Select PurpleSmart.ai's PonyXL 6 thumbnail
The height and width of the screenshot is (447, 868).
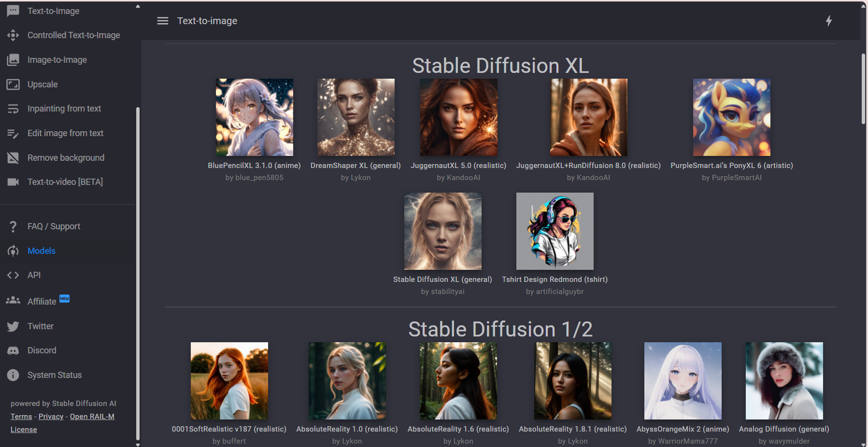(x=732, y=117)
